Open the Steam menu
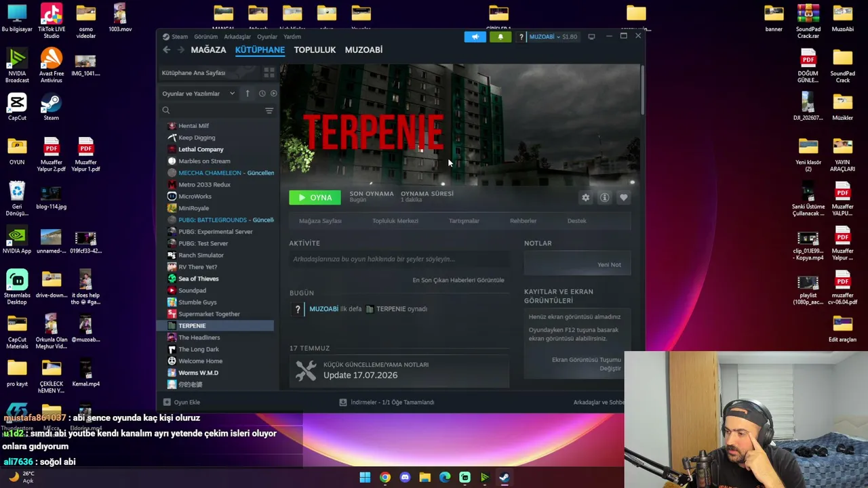The width and height of the screenshot is (868, 488). (175, 37)
